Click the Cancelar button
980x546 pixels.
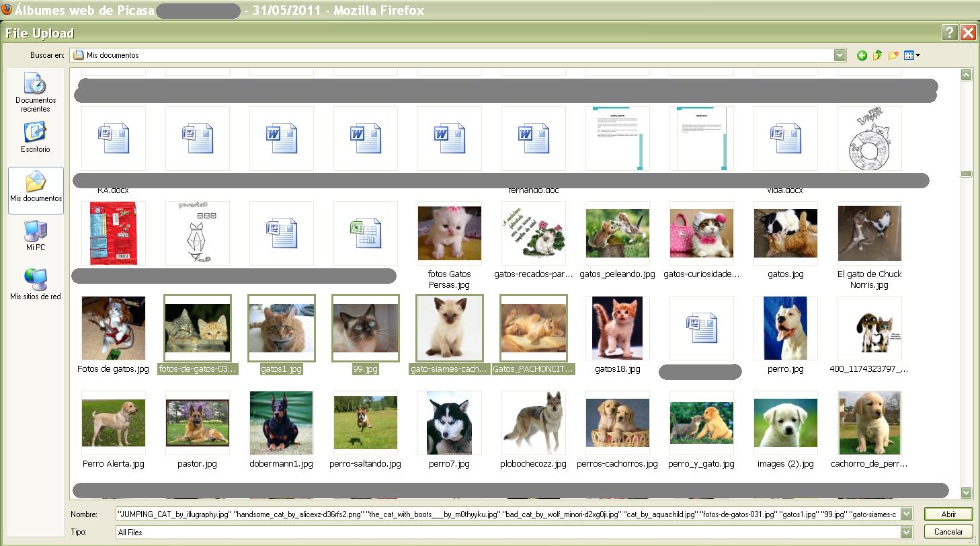click(x=948, y=532)
